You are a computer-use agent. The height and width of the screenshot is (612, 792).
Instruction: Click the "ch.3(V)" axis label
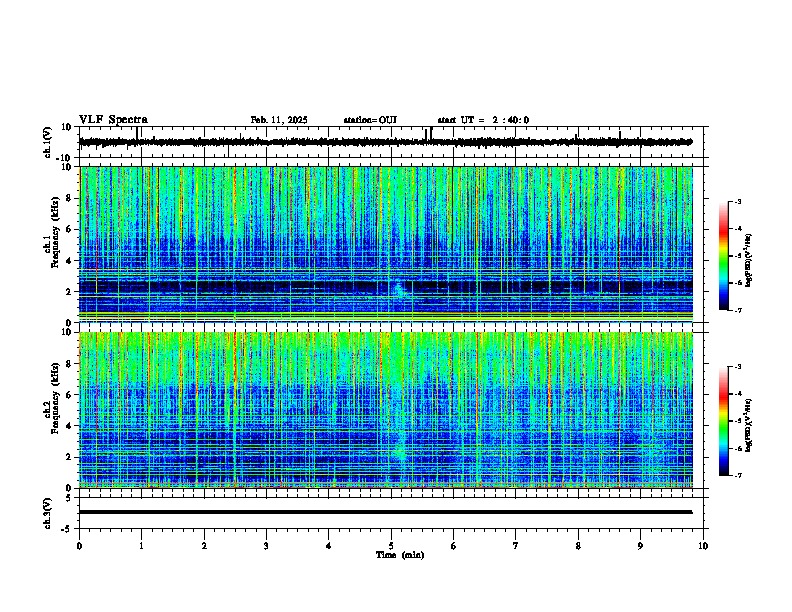[x=47, y=513]
